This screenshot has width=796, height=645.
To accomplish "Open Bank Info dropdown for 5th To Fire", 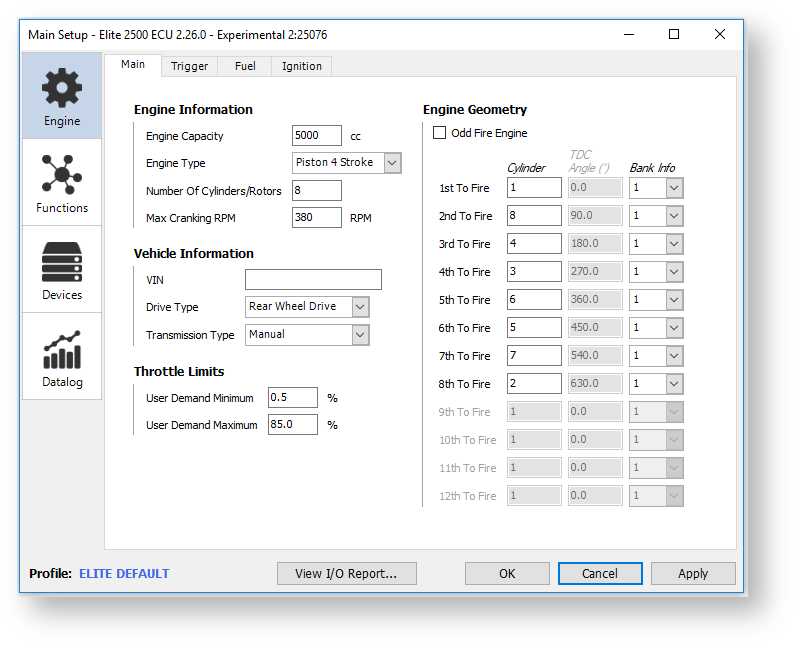I will coord(656,299).
